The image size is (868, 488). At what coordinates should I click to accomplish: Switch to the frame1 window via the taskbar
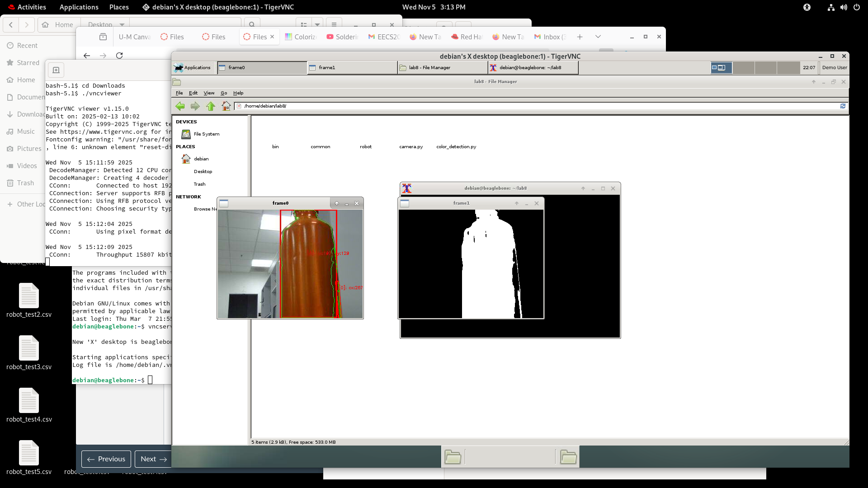(x=352, y=67)
